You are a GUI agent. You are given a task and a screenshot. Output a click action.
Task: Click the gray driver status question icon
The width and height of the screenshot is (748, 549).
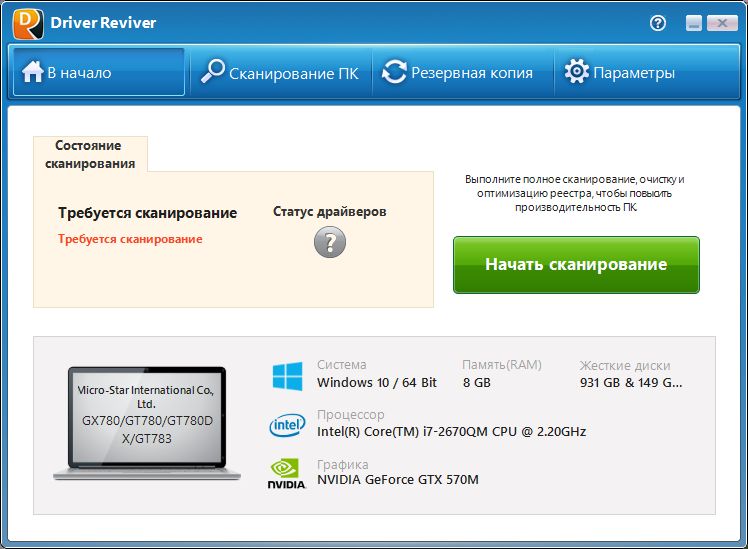pyautogui.click(x=330, y=242)
